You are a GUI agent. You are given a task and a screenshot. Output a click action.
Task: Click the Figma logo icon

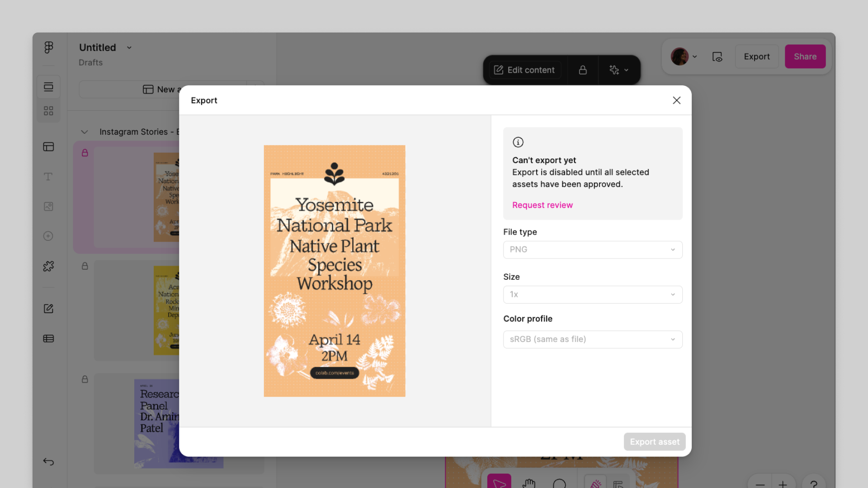pyautogui.click(x=49, y=47)
